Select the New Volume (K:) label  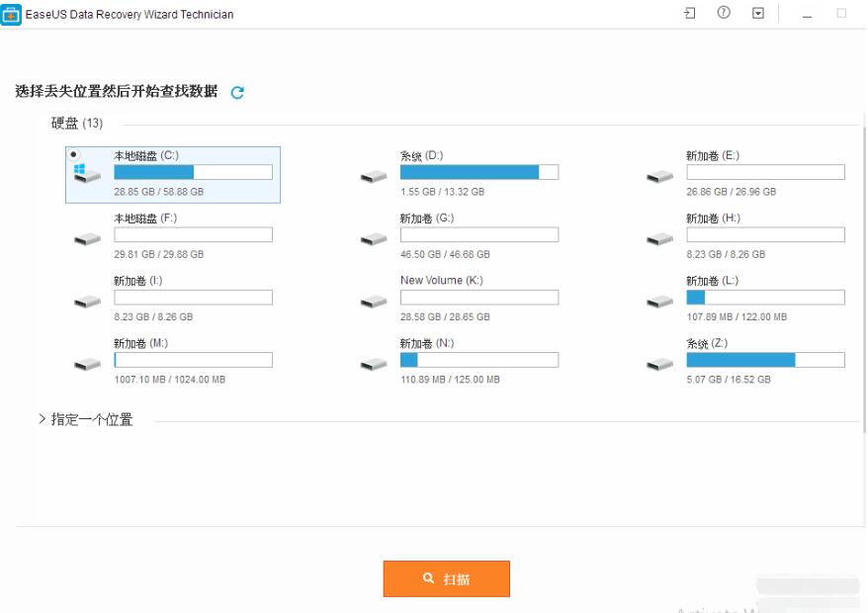442,280
